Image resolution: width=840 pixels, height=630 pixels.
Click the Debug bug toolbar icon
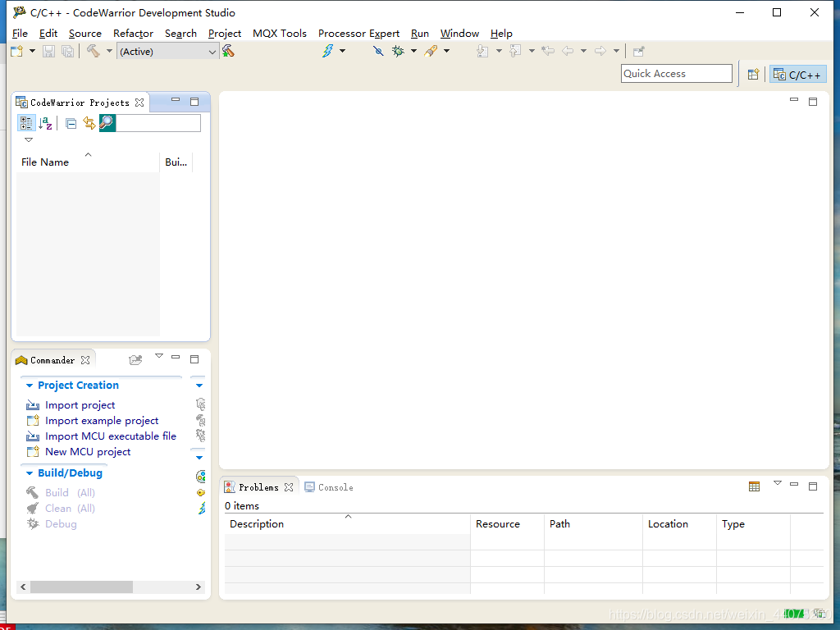pyautogui.click(x=398, y=52)
